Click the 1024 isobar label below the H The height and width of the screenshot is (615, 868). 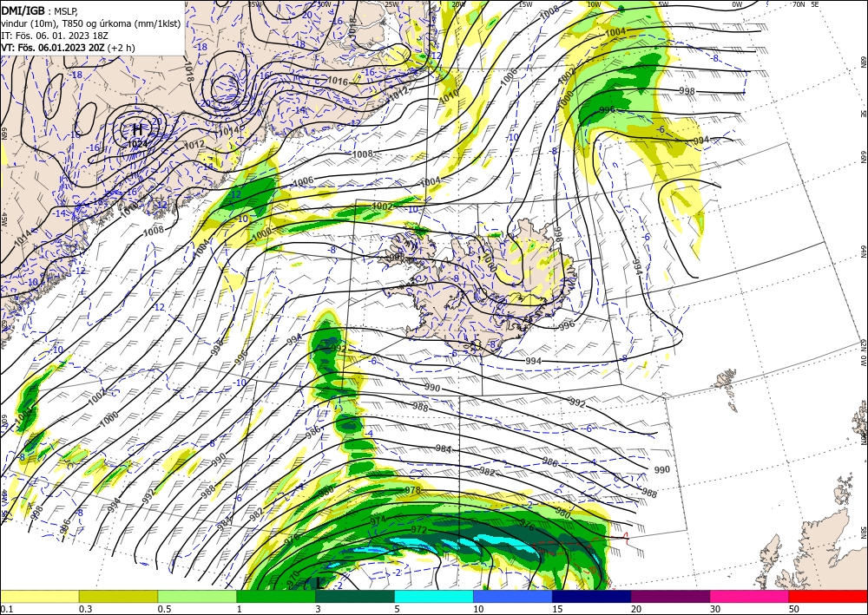137,144
